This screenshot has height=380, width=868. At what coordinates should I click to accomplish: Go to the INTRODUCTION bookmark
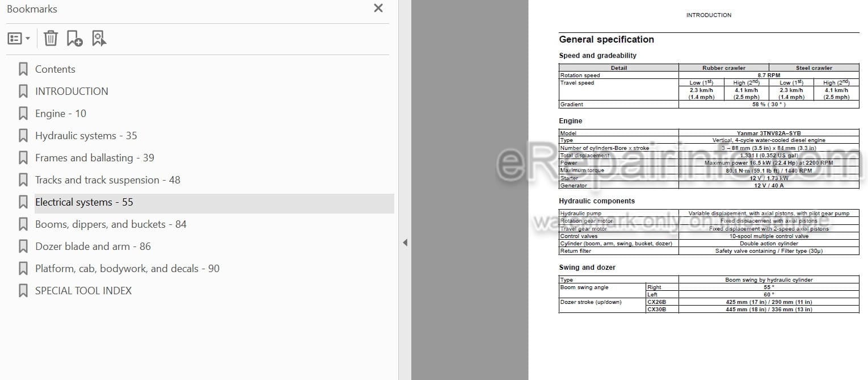click(x=71, y=91)
